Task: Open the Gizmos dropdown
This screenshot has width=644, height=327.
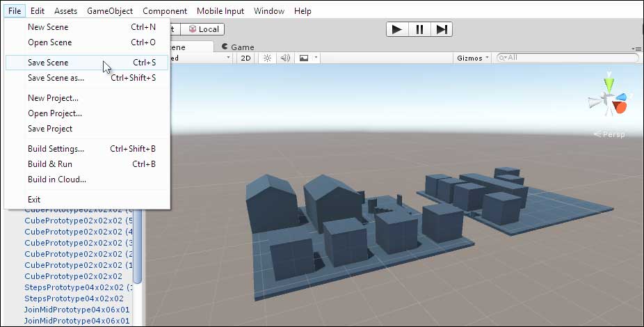Action: [x=473, y=58]
